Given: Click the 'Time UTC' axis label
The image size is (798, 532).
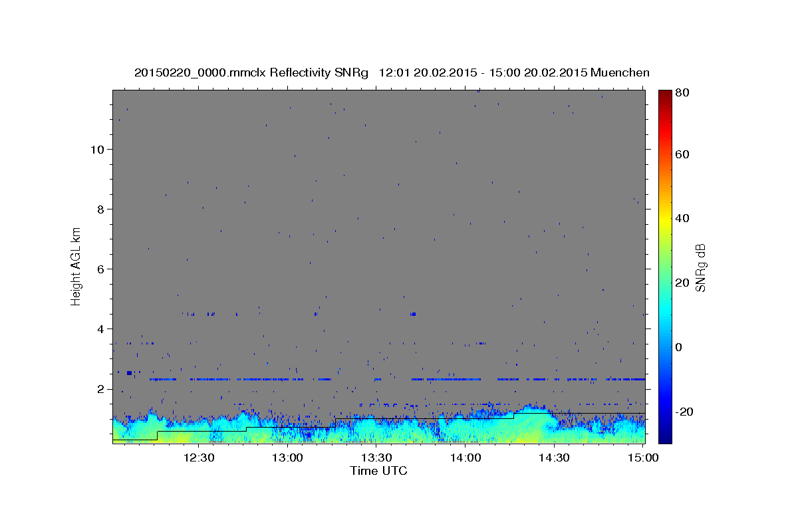Looking at the screenshot, I should [378, 471].
